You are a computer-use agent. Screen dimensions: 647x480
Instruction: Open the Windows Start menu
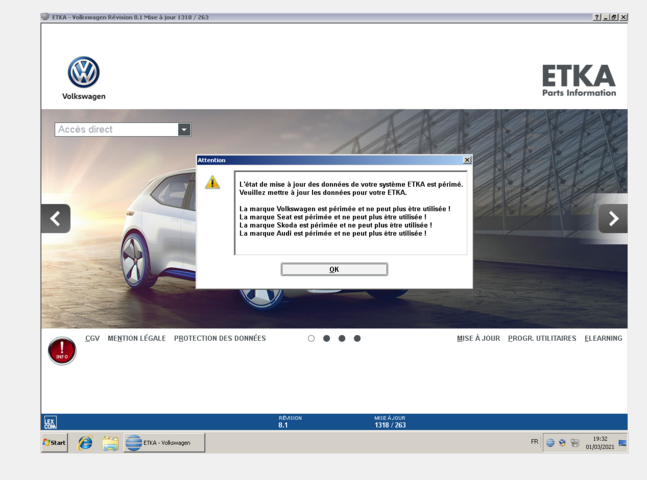coord(54,442)
